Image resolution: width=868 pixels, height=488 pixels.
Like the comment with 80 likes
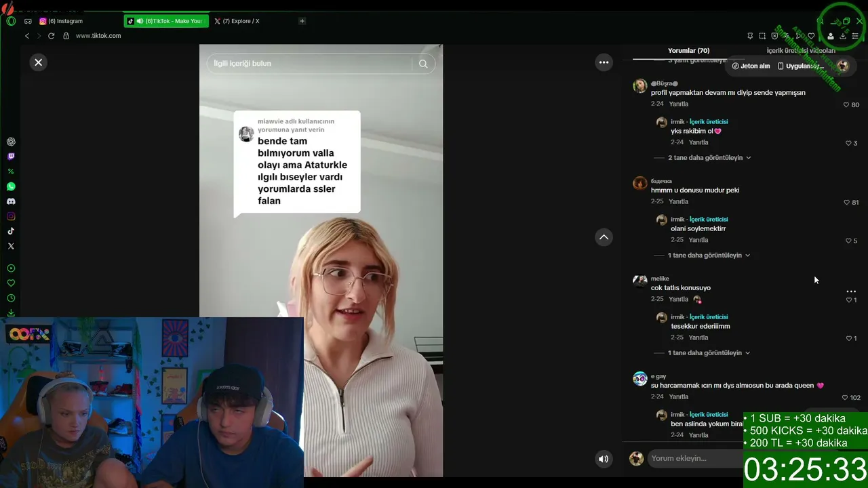click(846, 105)
